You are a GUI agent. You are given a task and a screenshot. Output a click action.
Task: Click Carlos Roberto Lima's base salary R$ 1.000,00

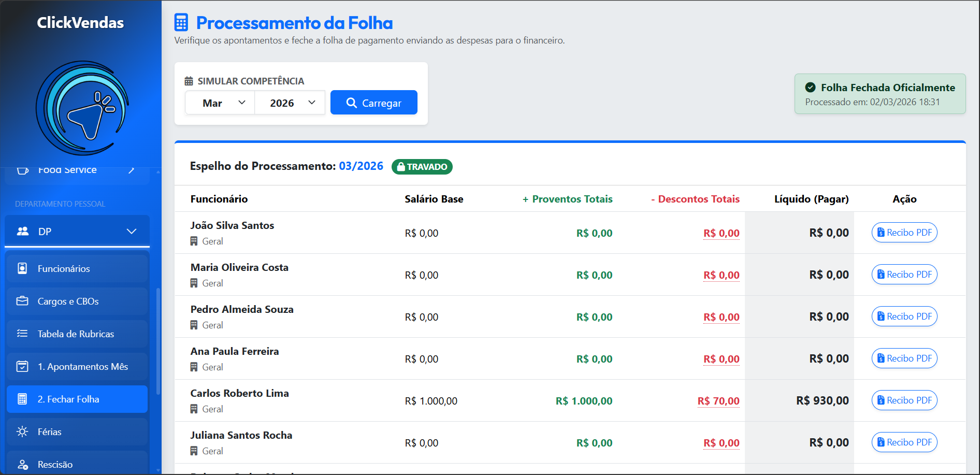(431, 401)
